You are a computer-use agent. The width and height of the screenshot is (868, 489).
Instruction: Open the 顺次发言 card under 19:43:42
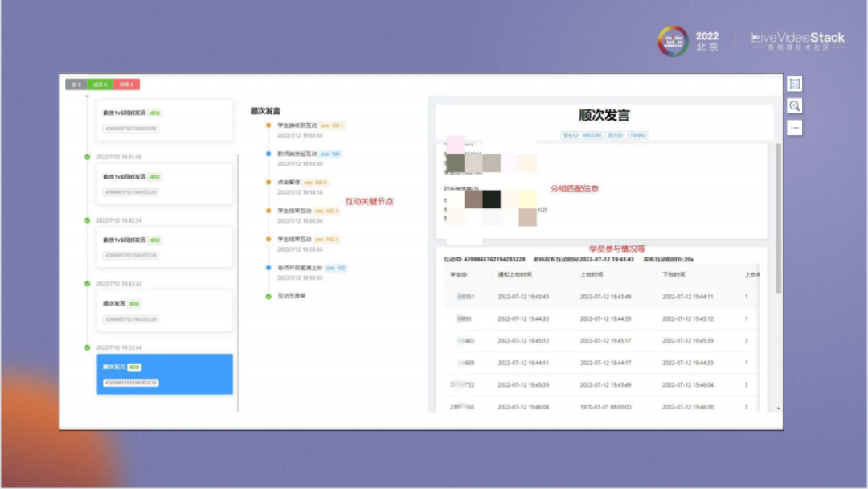[165, 310]
